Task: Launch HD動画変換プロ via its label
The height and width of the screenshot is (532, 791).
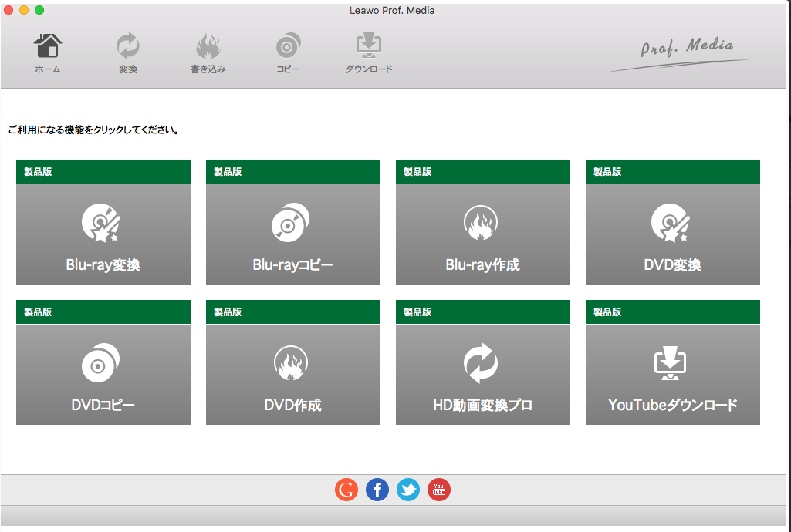Action: click(483, 405)
